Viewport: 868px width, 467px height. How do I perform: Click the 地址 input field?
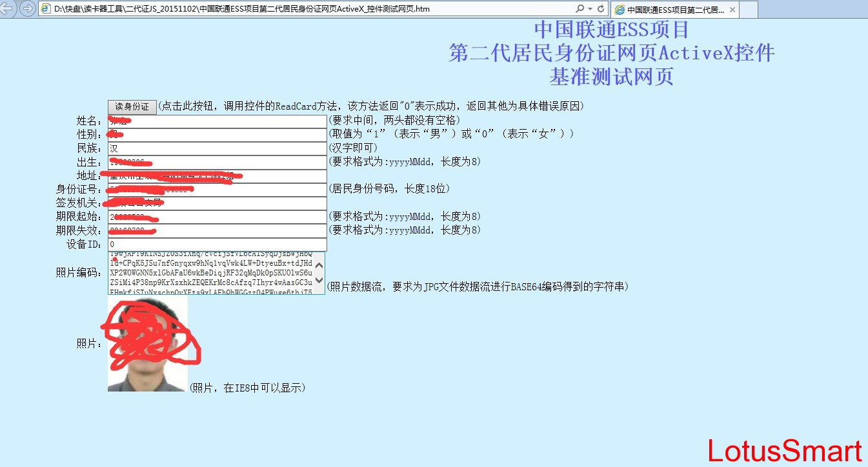point(217,176)
